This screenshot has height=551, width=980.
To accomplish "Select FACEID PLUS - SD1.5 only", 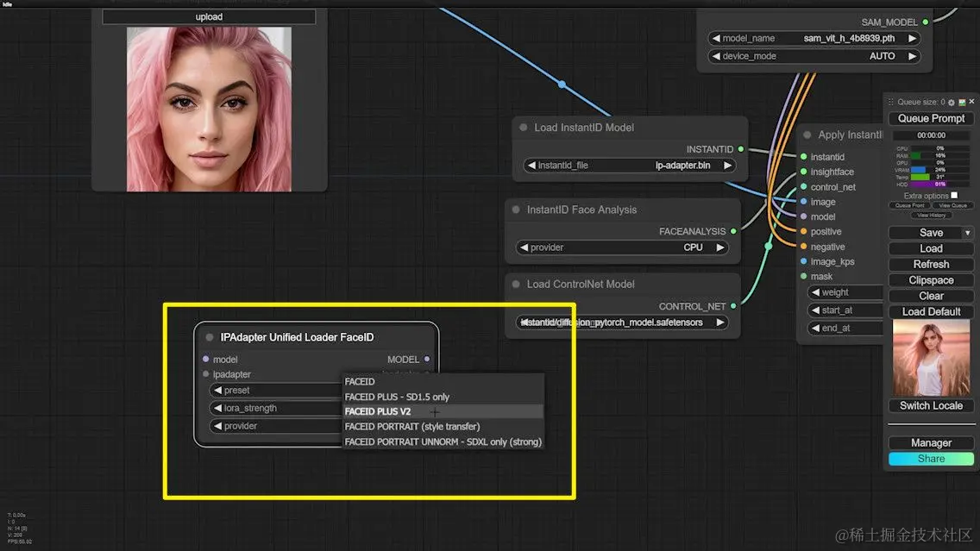I will coord(443,397).
